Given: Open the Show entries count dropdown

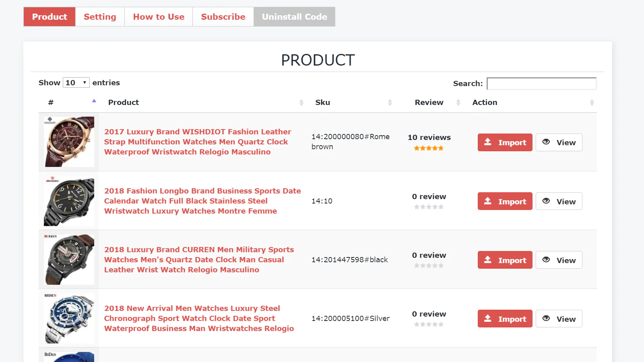Looking at the screenshot, I should click(x=76, y=82).
